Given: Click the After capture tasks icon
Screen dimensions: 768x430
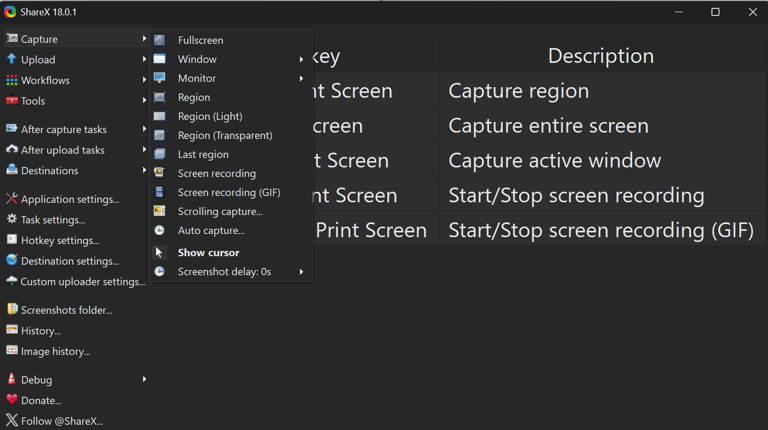Looking at the screenshot, I should point(12,129).
